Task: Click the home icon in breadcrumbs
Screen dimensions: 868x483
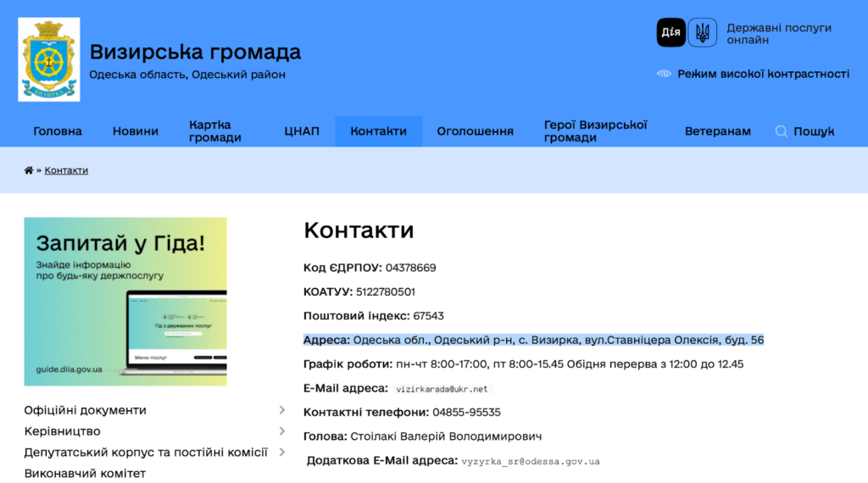Action: (29, 170)
